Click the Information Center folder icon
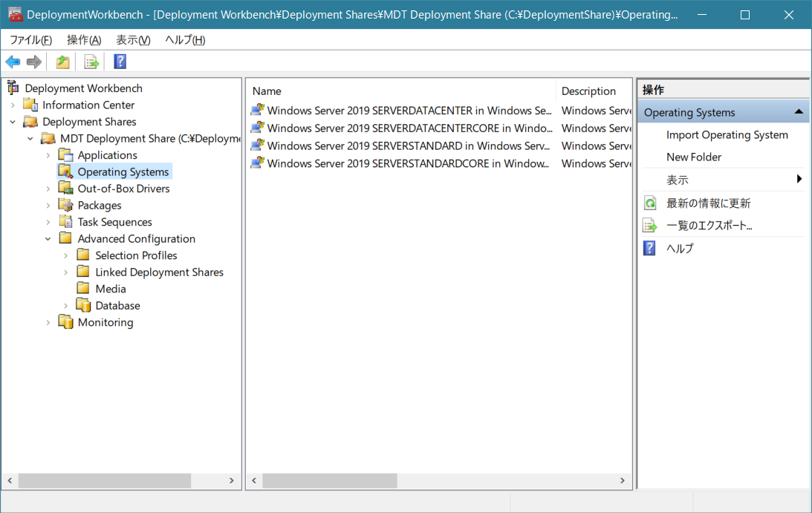The width and height of the screenshot is (812, 513). (30, 105)
